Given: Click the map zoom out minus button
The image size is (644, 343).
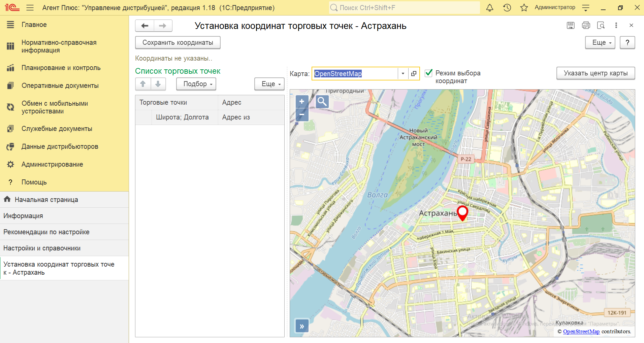Looking at the screenshot, I should (x=302, y=115).
